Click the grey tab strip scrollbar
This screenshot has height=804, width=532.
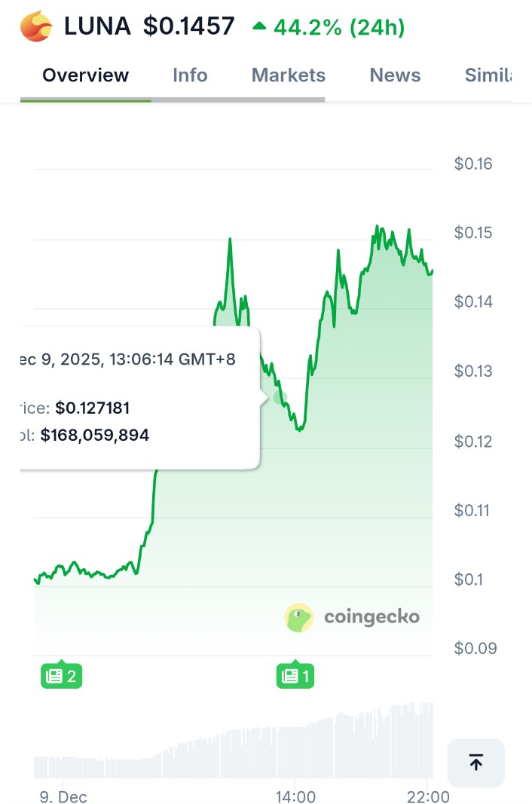tap(238, 99)
